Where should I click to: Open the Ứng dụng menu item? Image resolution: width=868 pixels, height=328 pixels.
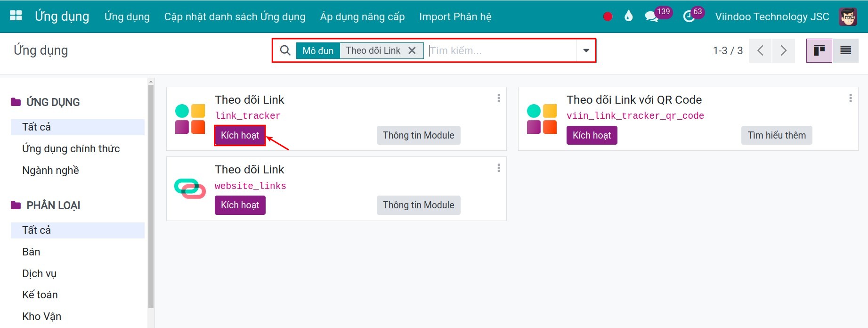127,16
